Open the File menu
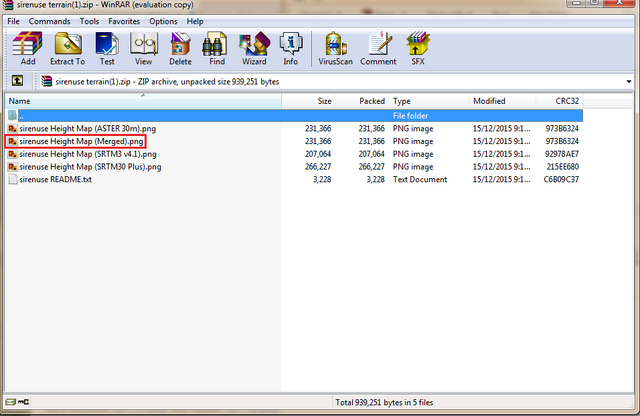 pos(13,21)
